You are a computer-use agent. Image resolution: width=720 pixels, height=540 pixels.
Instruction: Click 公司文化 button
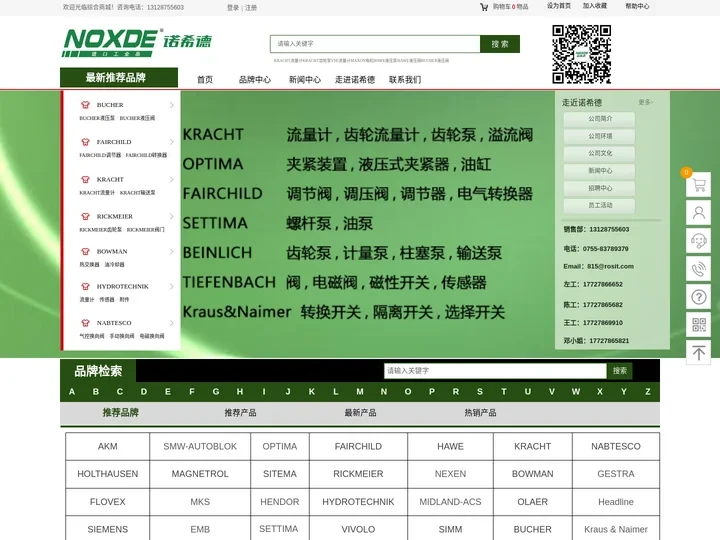tap(600, 153)
